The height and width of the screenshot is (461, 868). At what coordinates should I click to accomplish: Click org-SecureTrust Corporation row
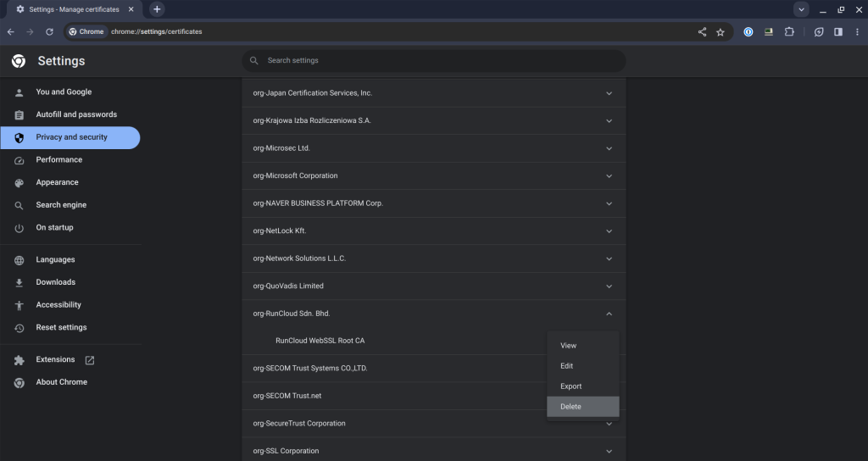[x=434, y=424]
